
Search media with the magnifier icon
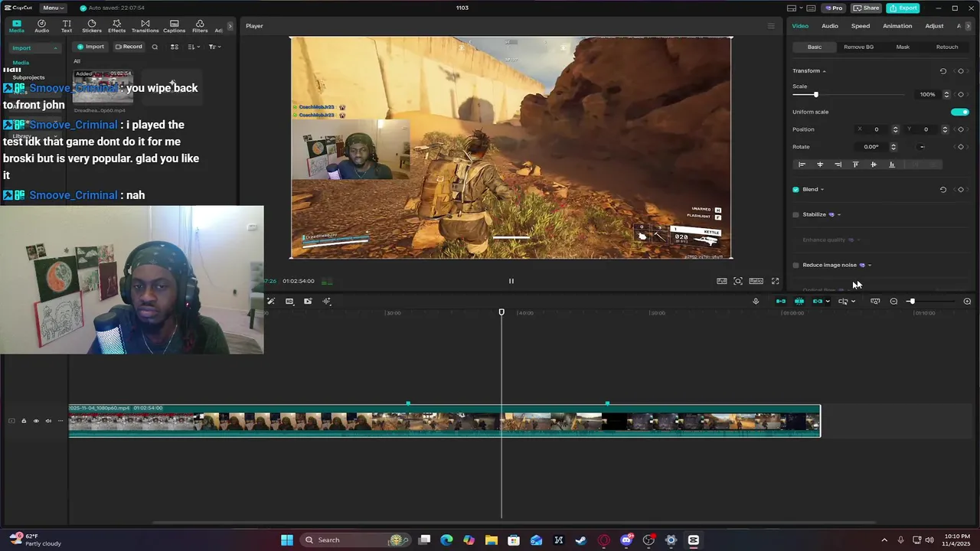tap(155, 47)
